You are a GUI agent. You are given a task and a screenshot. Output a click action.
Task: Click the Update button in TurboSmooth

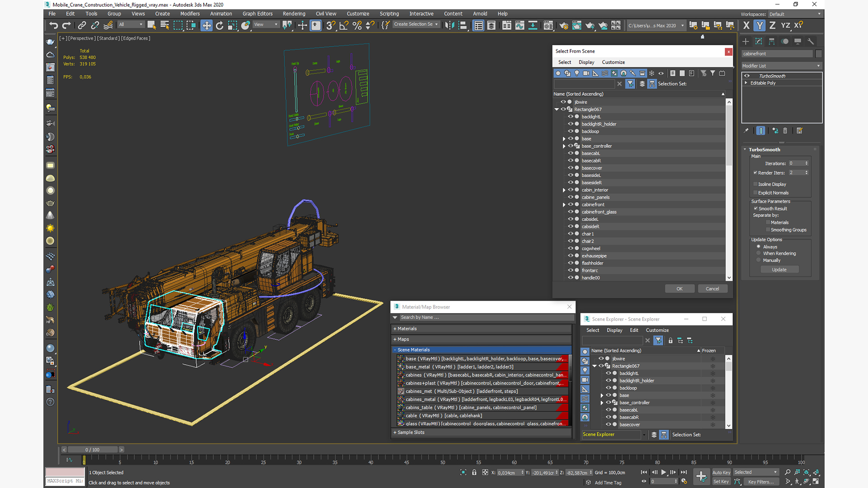779,270
